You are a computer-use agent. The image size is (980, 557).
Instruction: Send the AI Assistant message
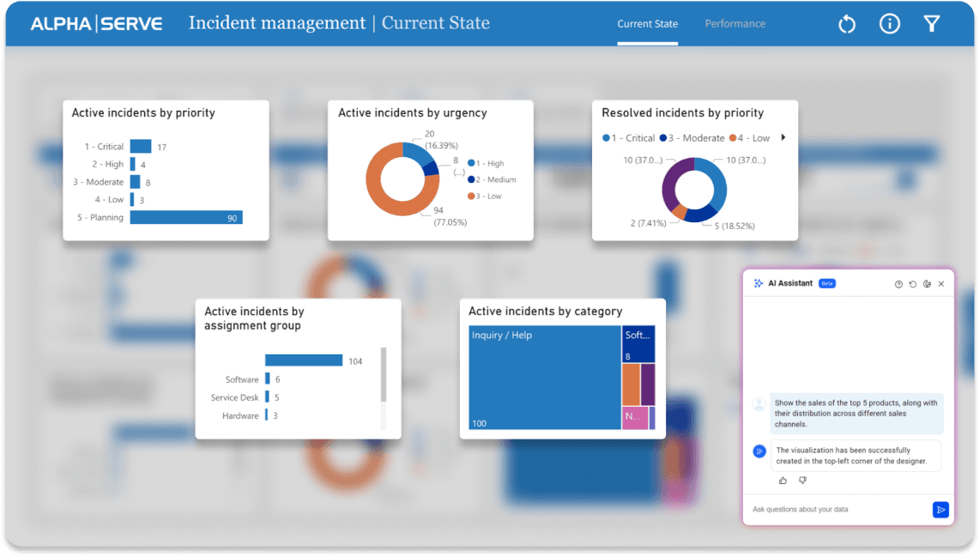click(941, 510)
